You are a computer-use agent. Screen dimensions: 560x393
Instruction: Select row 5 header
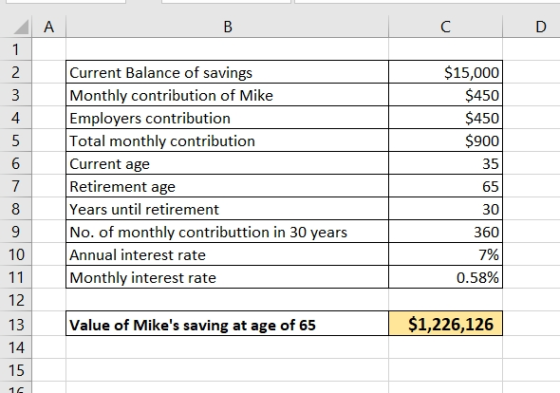[16, 140]
